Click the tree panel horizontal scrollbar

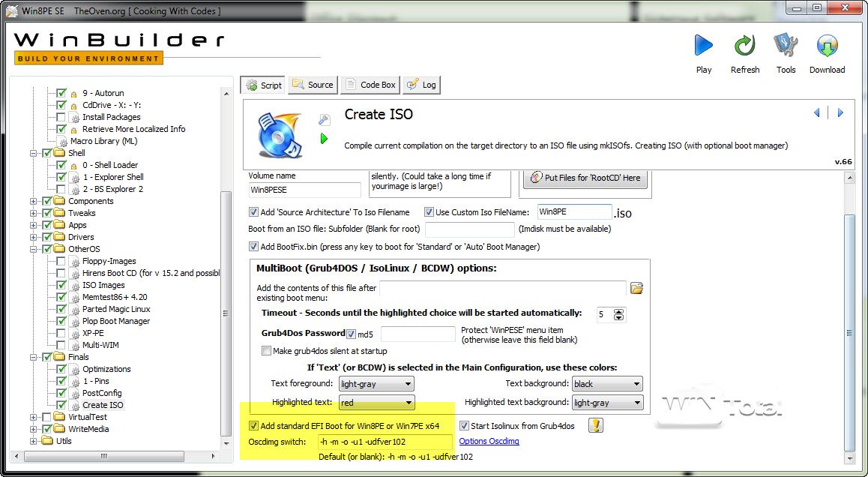click(103, 457)
